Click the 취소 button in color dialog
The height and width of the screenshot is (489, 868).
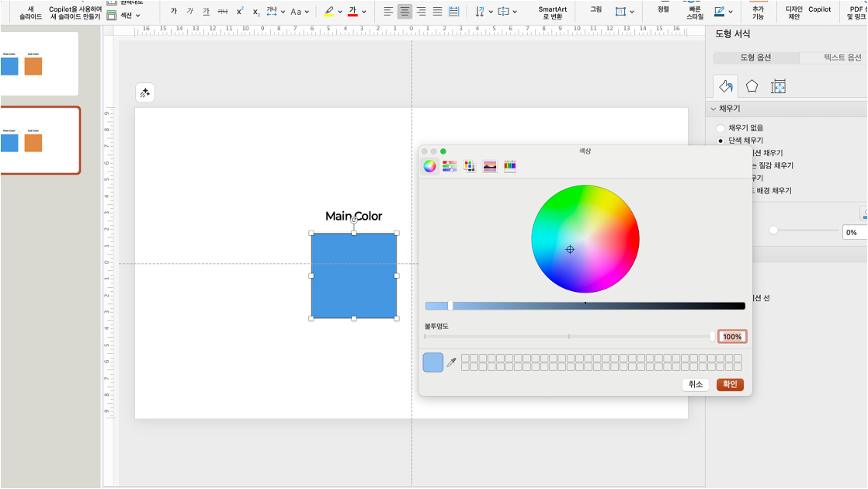695,384
